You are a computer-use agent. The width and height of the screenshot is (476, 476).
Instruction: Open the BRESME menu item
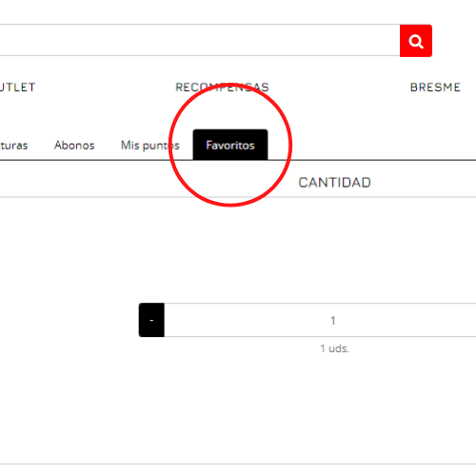435,88
